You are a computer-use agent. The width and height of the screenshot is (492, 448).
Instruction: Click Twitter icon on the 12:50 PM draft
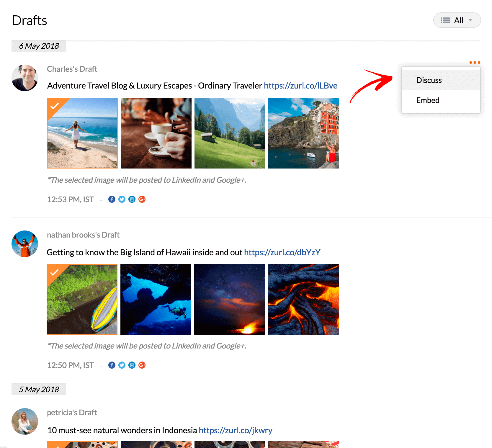pos(122,365)
